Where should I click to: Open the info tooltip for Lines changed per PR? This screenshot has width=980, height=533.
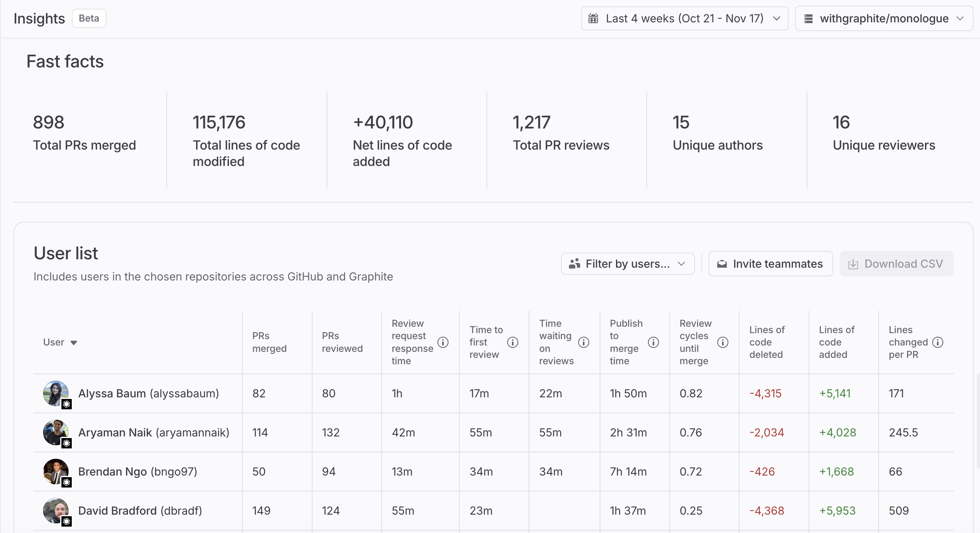(x=938, y=342)
